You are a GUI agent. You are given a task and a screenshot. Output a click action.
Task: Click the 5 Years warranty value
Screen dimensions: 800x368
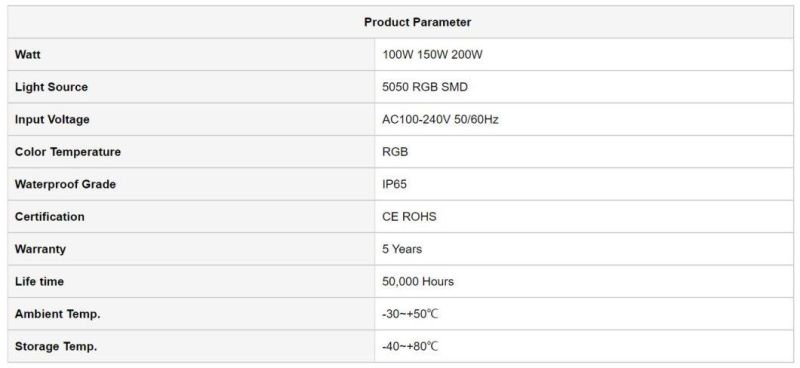pos(402,249)
